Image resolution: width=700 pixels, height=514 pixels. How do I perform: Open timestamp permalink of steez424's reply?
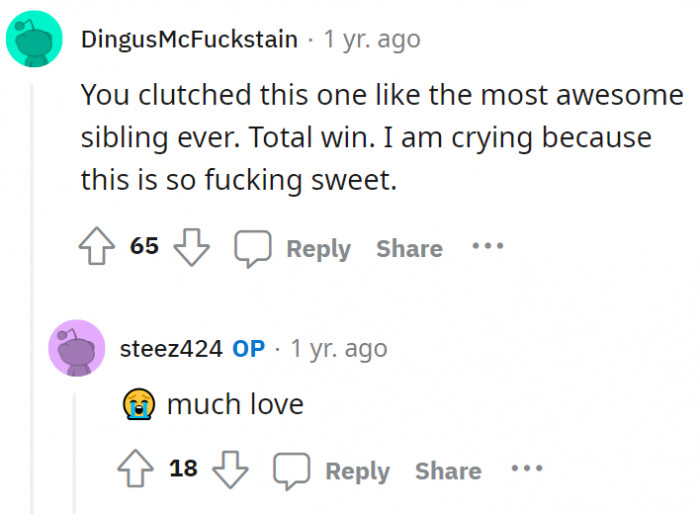click(x=338, y=349)
